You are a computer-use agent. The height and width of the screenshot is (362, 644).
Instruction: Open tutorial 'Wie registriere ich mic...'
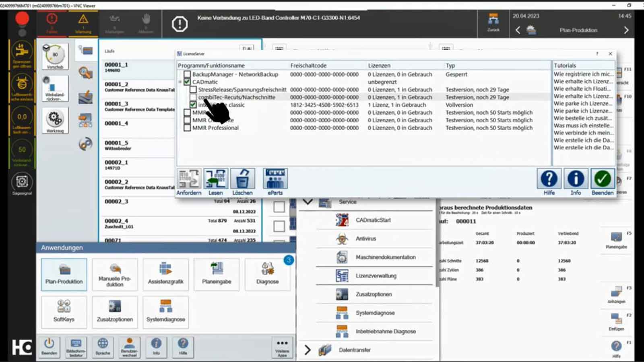click(x=583, y=74)
